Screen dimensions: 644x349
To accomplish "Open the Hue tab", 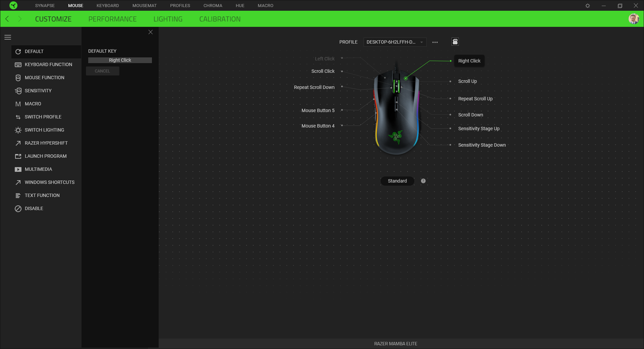I will [x=240, y=6].
